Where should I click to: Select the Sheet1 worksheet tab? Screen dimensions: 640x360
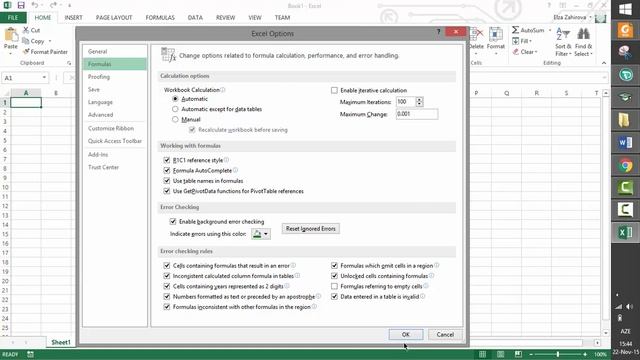coord(61,342)
